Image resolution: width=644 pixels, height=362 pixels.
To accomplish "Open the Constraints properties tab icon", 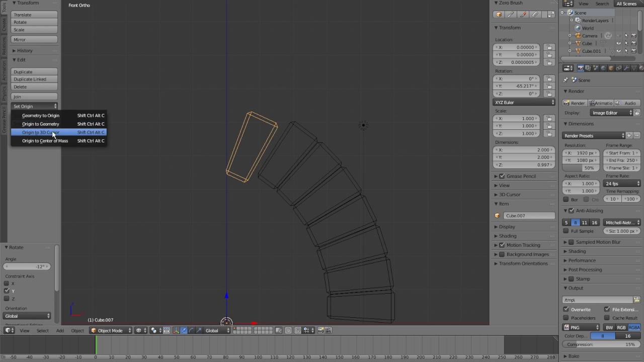I will 618,68.
